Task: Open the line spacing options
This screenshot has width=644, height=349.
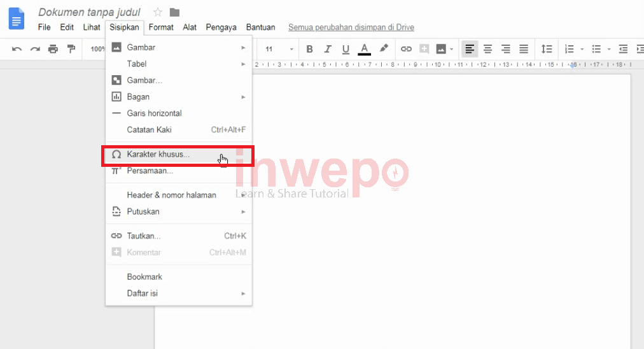Action: (546, 49)
